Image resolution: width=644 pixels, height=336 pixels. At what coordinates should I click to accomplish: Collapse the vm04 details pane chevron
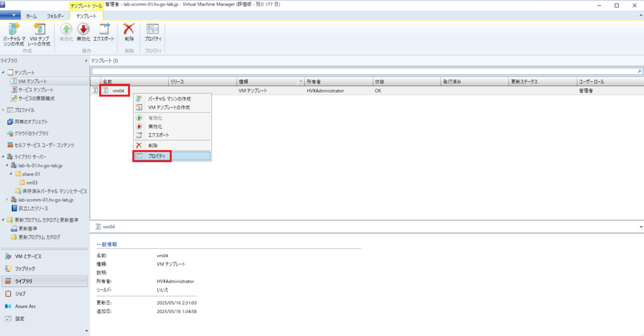point(641,227)
